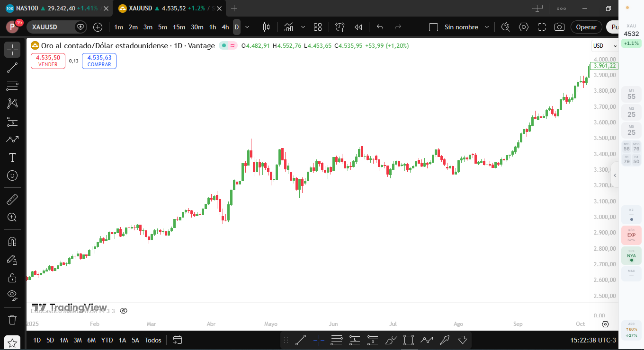Select the brush tool in bottom drawing toolbar
Viewport: 644px width, 350px height.
pyautogui.click(x=391, y=340)
